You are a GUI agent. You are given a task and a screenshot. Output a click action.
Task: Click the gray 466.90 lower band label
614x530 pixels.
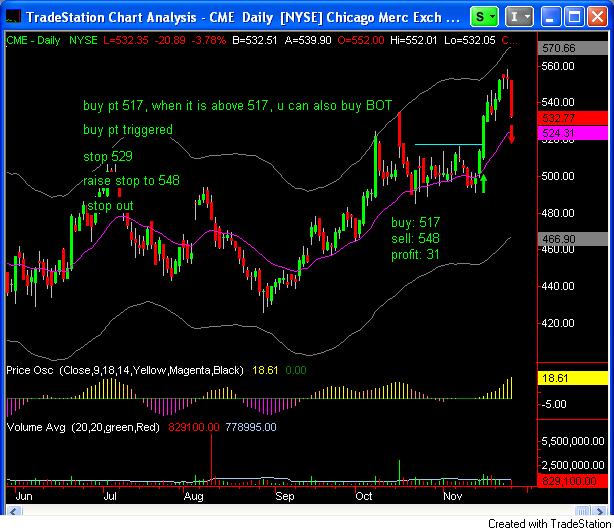tap(573, 239)
